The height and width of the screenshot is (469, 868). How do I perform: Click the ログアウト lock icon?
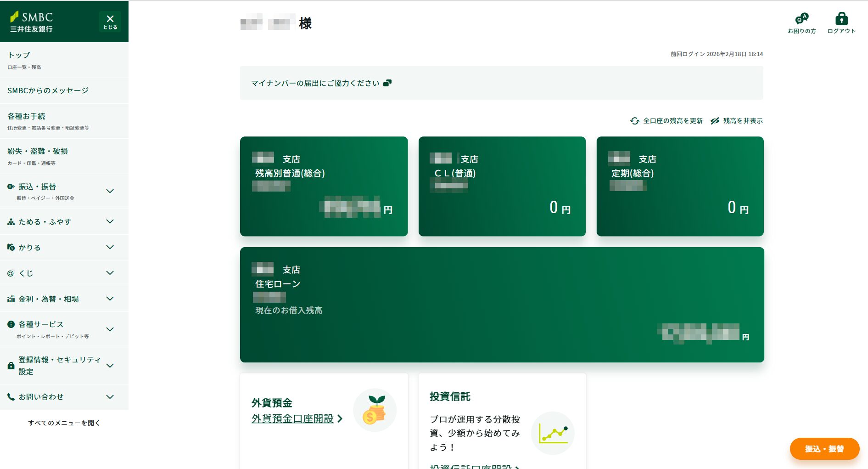point(841,19)
